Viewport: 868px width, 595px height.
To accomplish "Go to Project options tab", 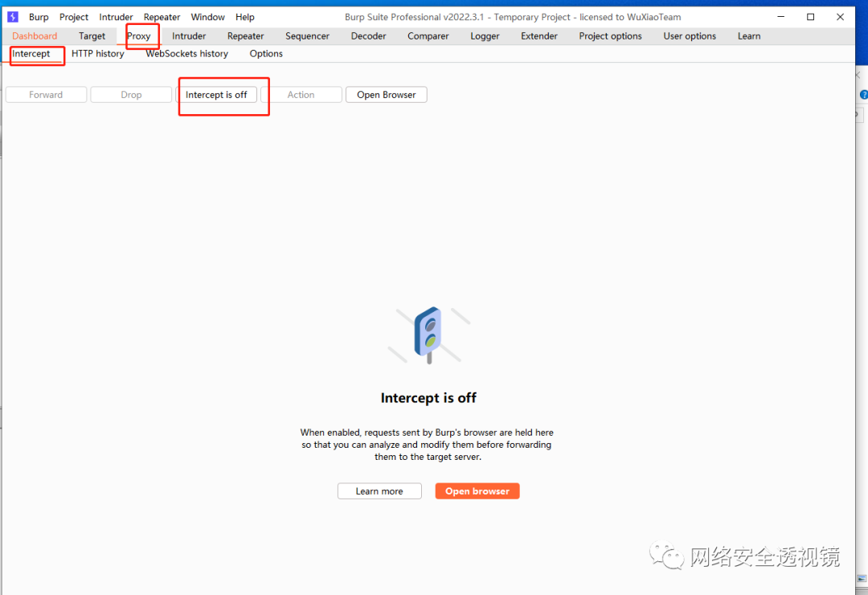I will coord(610,36).
